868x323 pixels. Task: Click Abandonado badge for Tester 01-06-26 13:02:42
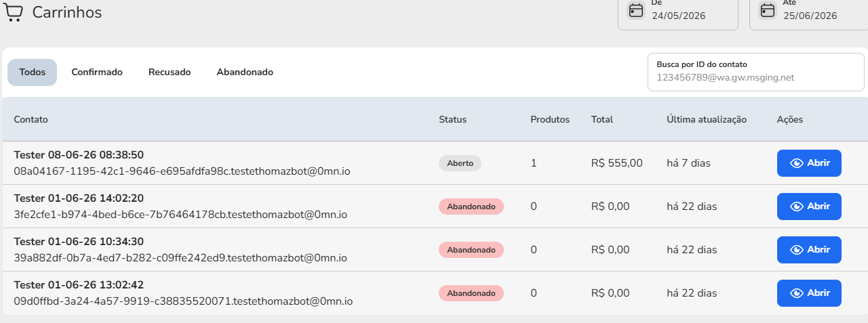pyautogui.click(x=471, y=293)
